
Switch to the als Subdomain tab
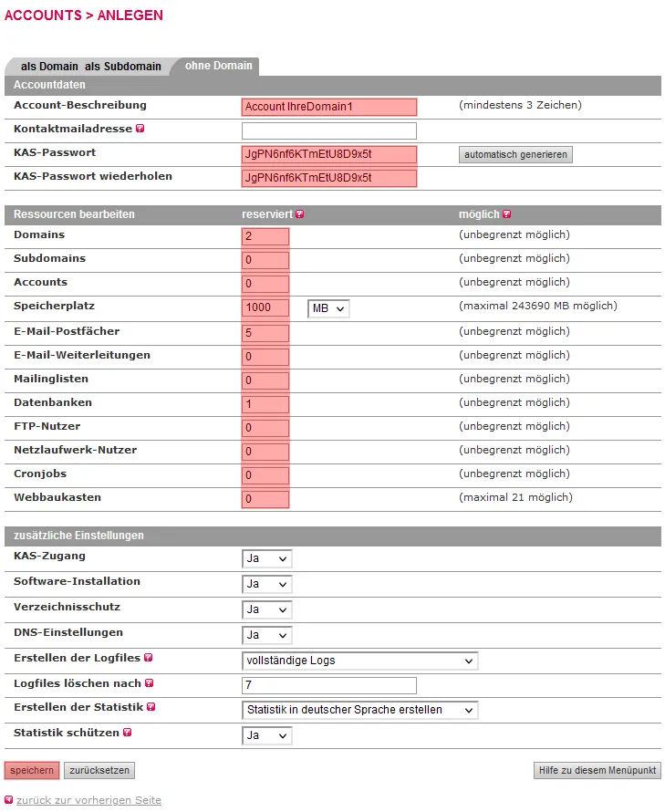[x=121, y=66]
